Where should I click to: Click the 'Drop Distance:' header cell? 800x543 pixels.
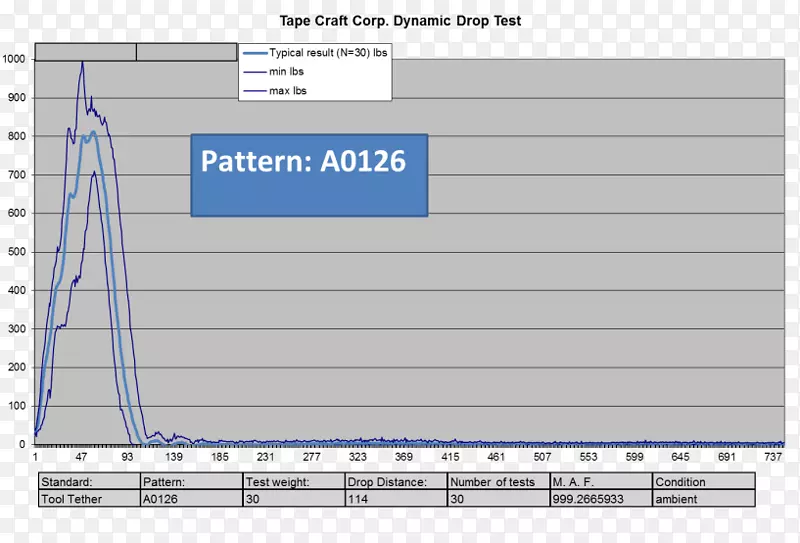pyautogui.click(x=396, y=482)
